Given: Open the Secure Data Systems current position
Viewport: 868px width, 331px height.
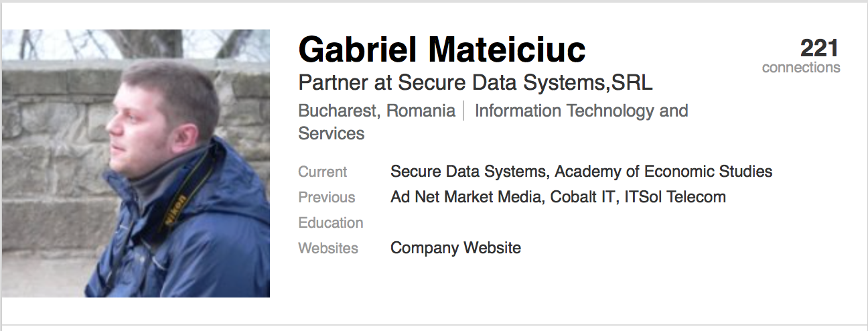Looking at the screenshot, I should click(x=467, y=172).
